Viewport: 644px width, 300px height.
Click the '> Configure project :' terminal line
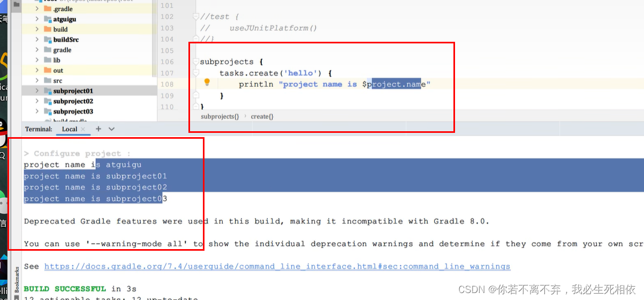(x=77, y=153)
